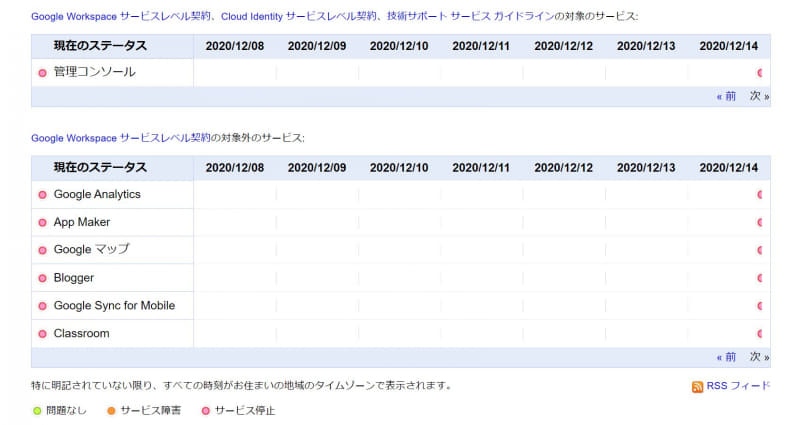800x425 pixels.
Task: Go to « 前 in second table
Action: [727, 357]
